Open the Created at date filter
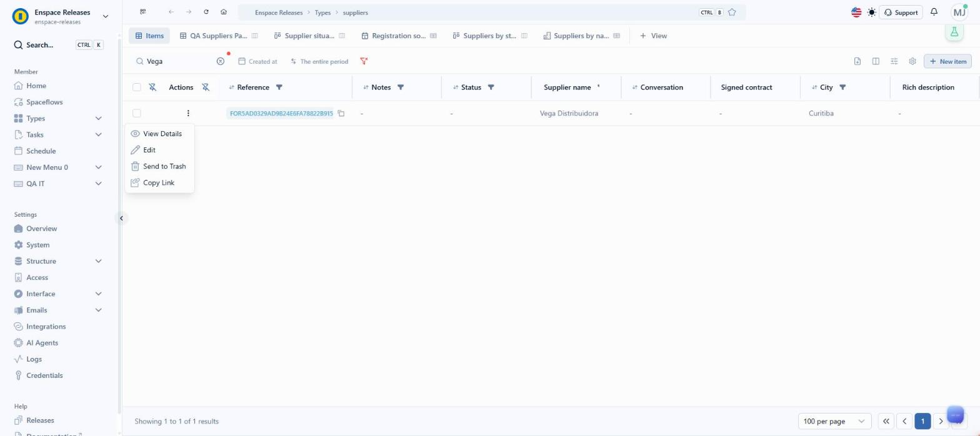The height and width of the screenshot is (436, 980). coord(257,61)
